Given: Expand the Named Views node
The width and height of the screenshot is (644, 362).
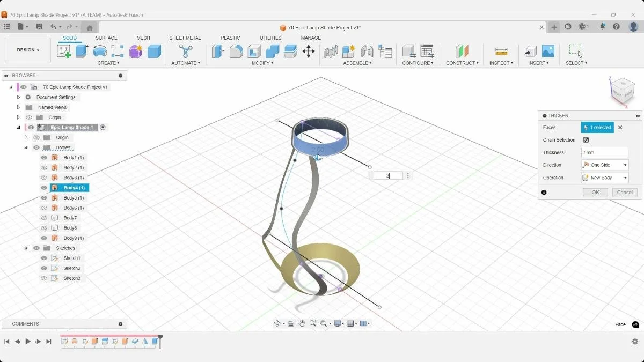Looking at the screenshot, I should coord(18,107).
